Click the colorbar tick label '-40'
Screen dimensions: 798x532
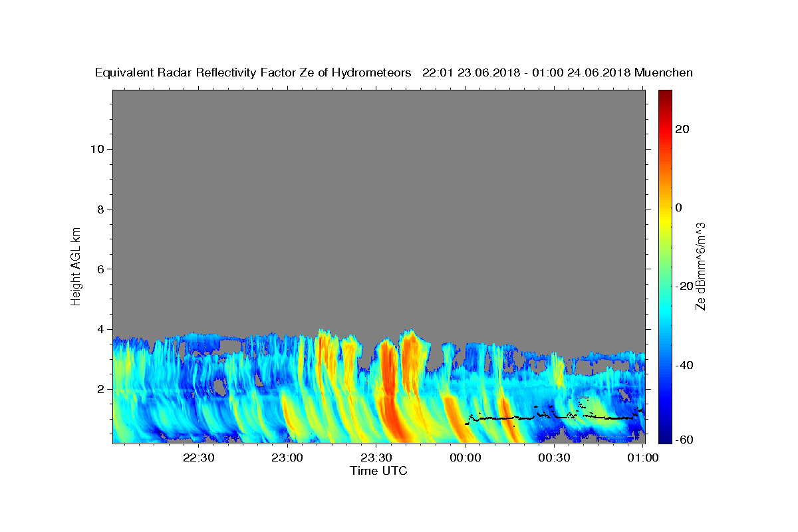pos(683,365)
